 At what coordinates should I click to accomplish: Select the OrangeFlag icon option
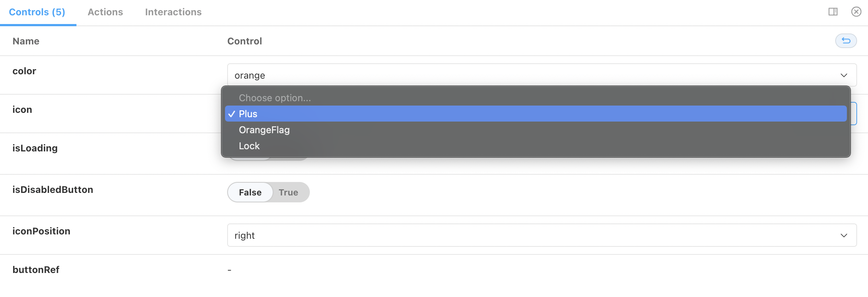coord(264,130)
